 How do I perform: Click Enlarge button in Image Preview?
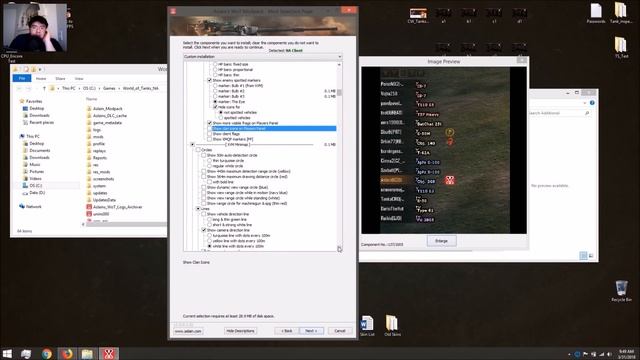tap(441, 241)
